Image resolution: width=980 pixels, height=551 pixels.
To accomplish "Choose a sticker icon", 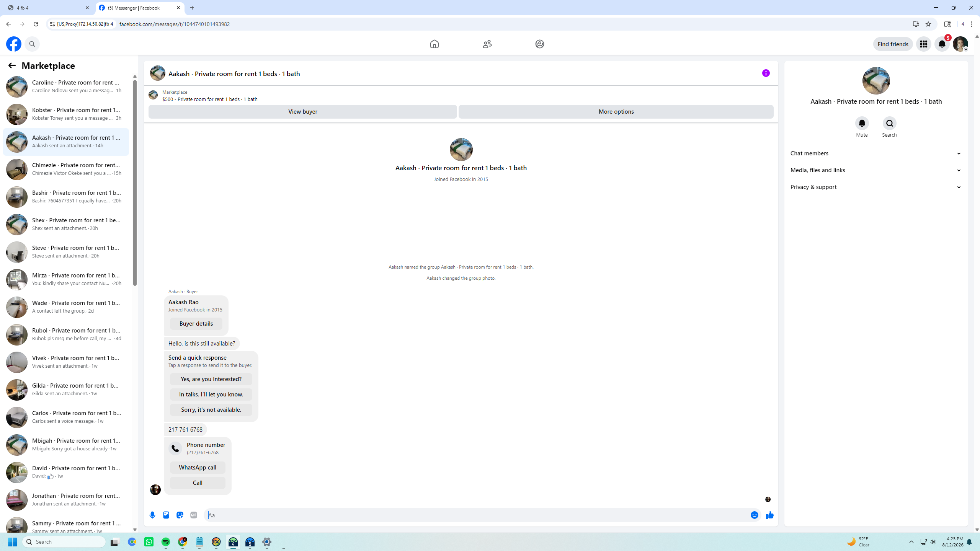I will click(x=180, y=515).
